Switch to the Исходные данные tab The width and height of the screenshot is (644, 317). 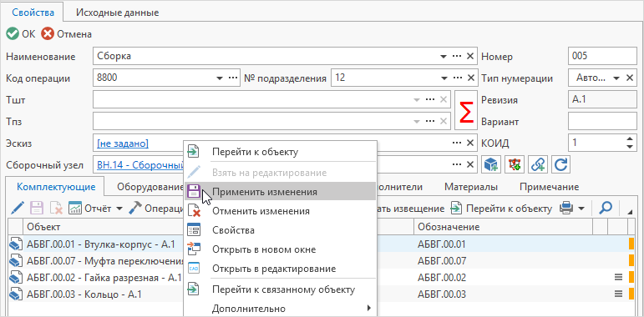(118, 13)
